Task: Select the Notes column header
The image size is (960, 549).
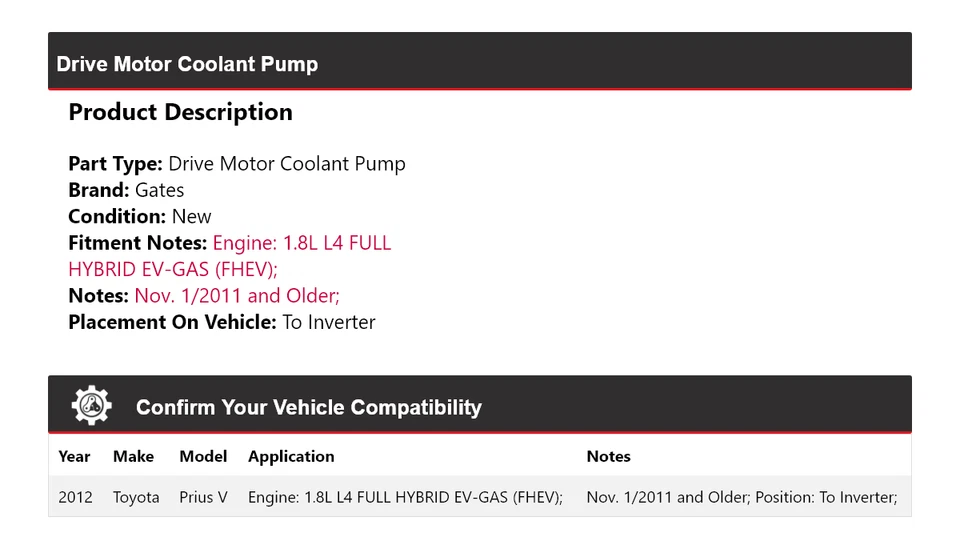Action: [608, 456]
